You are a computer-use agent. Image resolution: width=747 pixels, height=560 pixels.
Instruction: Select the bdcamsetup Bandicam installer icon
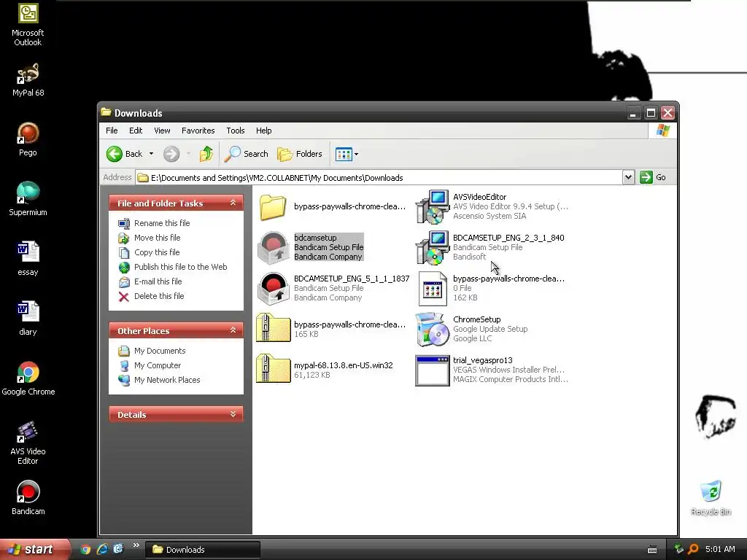273,247
